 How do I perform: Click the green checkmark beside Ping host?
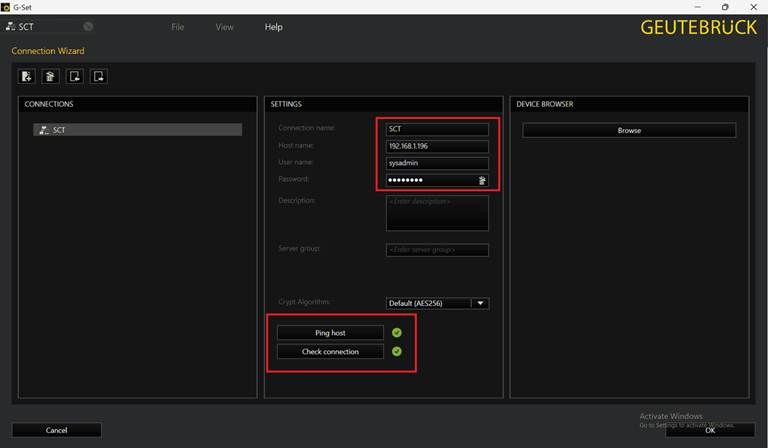(x=397, y=332)
